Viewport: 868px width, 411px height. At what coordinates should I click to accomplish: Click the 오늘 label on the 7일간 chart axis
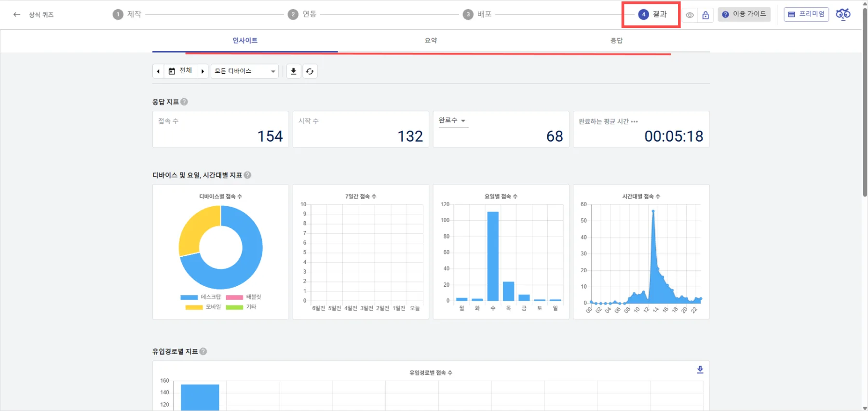415,308
